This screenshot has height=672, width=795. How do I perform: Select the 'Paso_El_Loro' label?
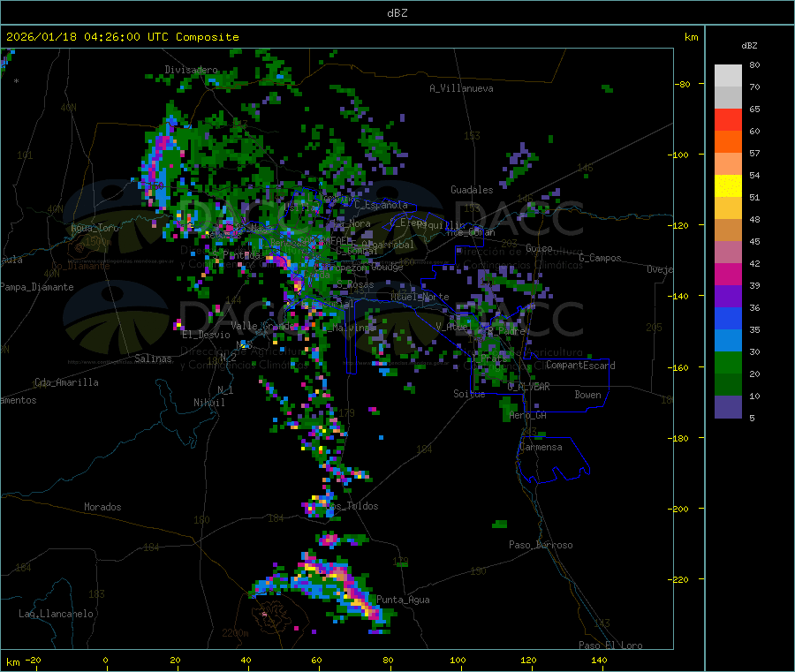611,646
